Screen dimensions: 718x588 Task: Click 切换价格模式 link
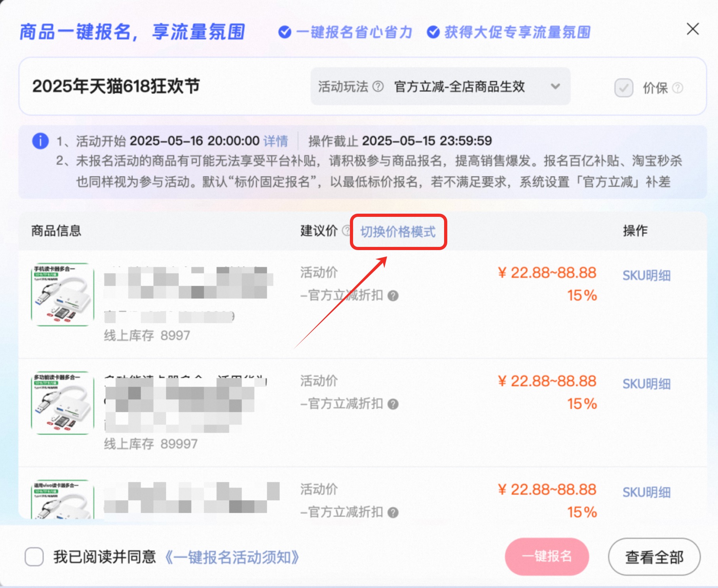pos(398,232)
